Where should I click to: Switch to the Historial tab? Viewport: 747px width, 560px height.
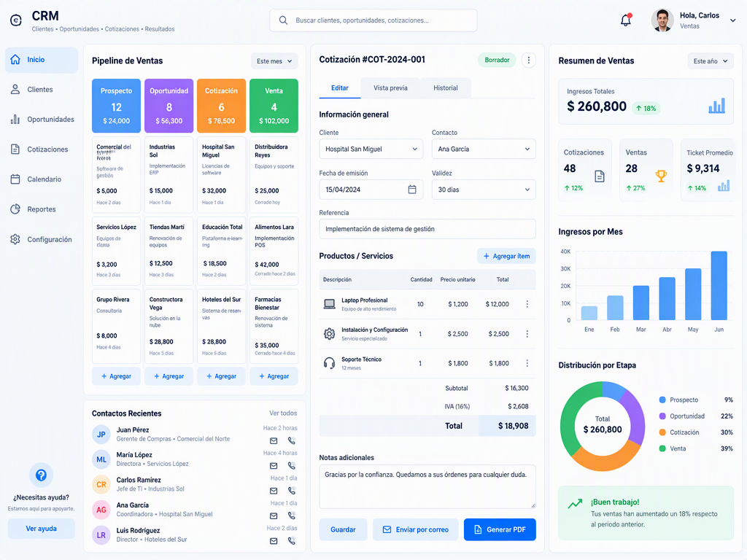point(446,88)
